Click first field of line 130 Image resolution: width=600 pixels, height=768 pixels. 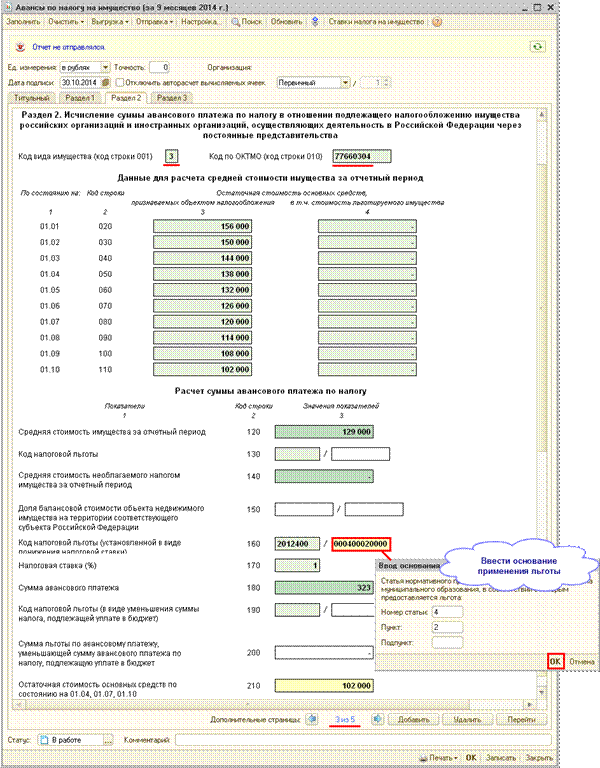pos(297,454)
